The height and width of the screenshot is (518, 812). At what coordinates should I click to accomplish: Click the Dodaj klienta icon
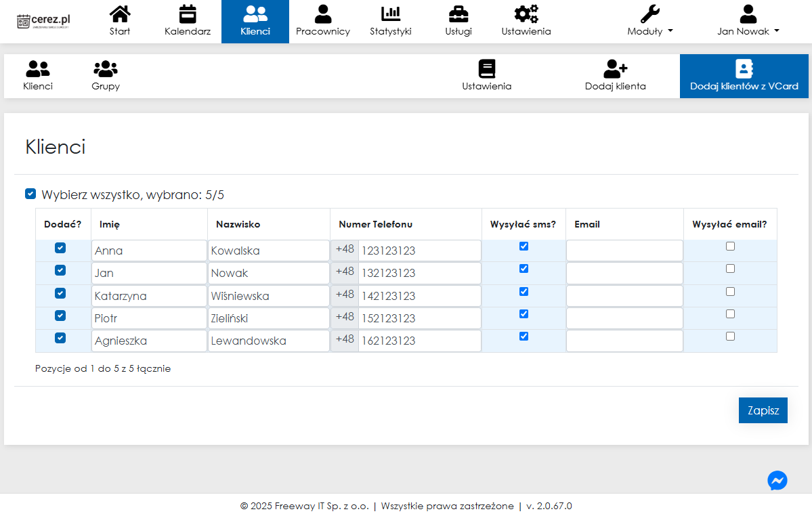(615, 69)
